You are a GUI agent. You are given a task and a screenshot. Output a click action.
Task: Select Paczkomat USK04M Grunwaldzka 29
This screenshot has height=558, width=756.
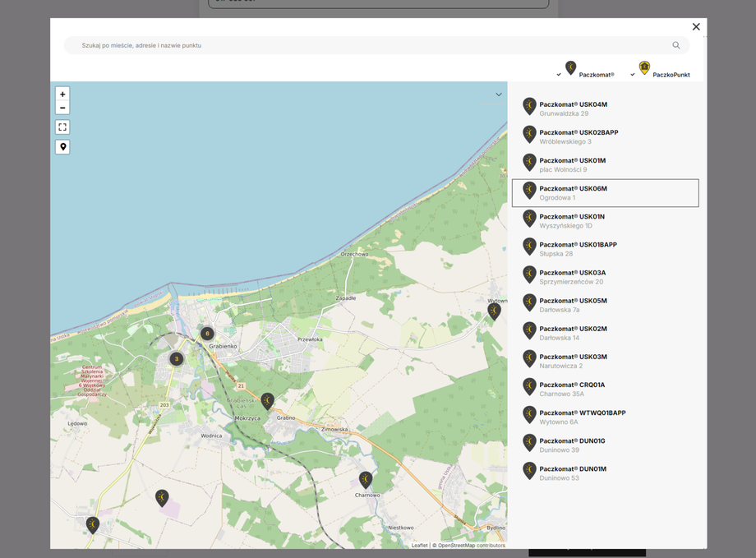605,108
